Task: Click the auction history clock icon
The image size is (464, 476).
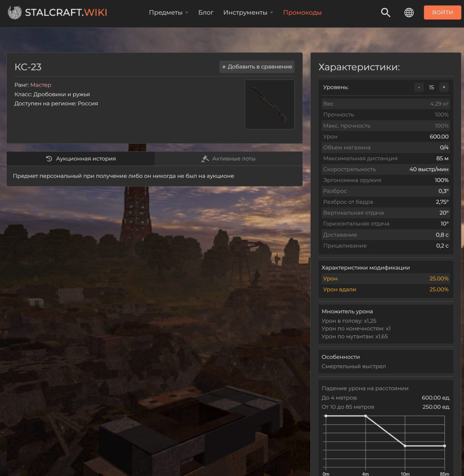Action: 49,159
